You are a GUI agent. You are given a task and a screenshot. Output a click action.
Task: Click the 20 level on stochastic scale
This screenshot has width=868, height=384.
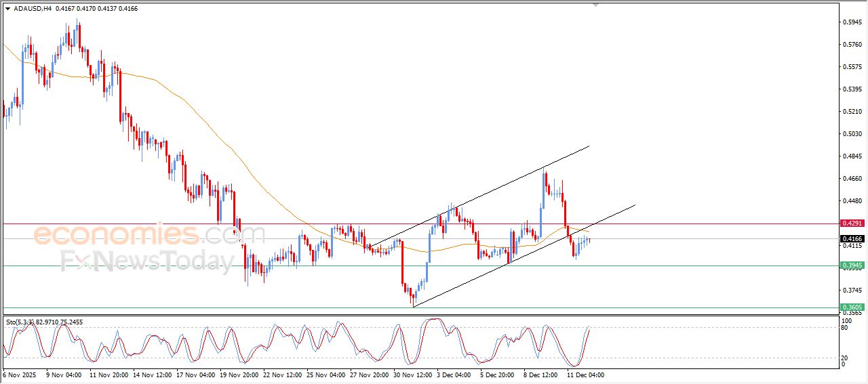pyautogui.click(x=844, y=358)
